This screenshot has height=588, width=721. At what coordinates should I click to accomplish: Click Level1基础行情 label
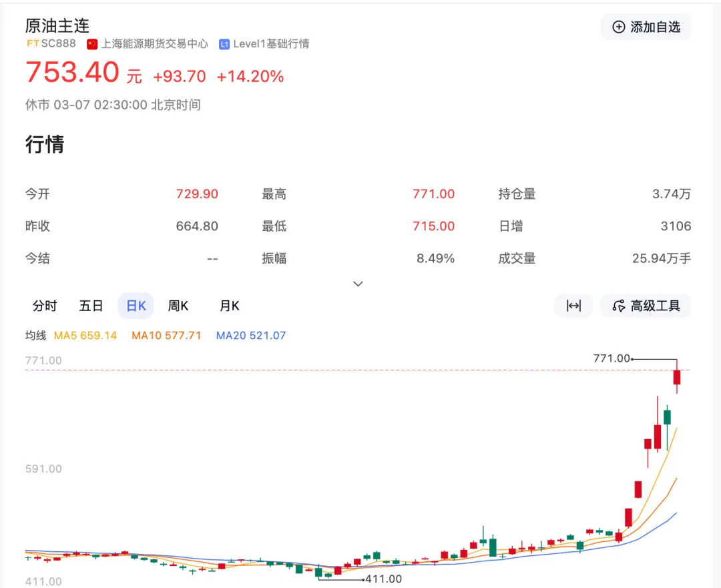(271, 43)
